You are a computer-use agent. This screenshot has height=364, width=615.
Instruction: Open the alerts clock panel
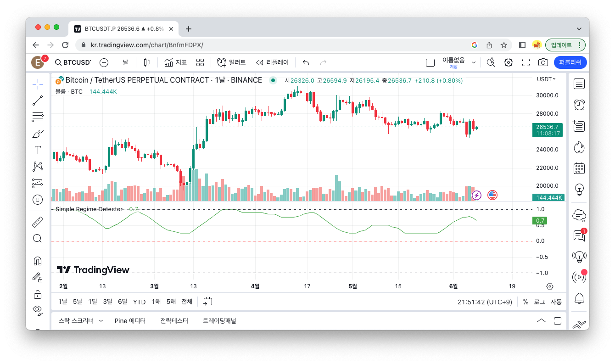[x=579, y=105]
